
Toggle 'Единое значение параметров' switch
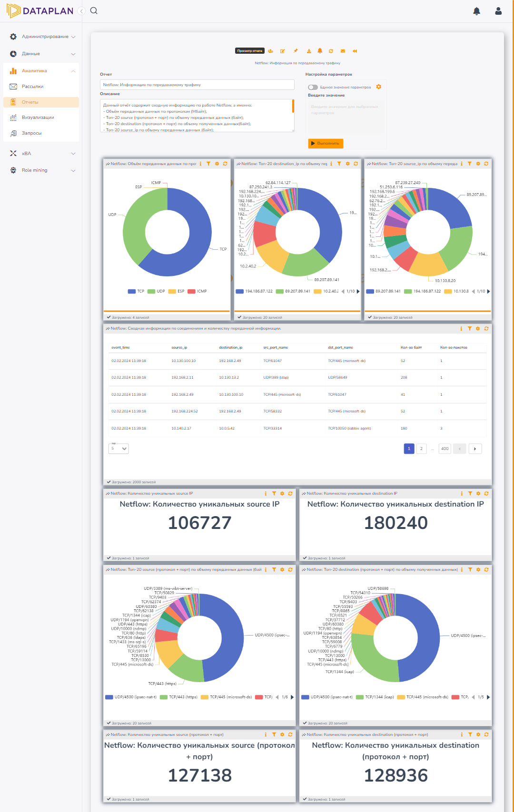pyautogui.click(x=313, y=87)
